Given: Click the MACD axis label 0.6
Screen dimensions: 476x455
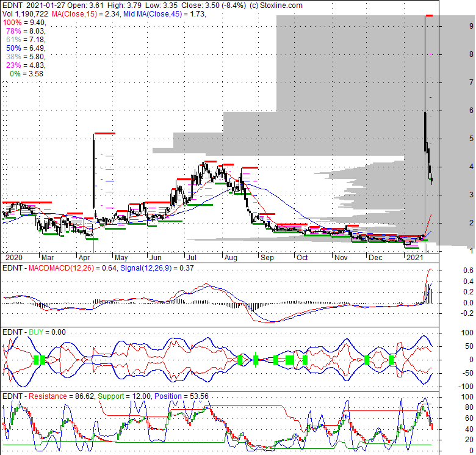Looking at the screenshot, I should coord(469,271).
